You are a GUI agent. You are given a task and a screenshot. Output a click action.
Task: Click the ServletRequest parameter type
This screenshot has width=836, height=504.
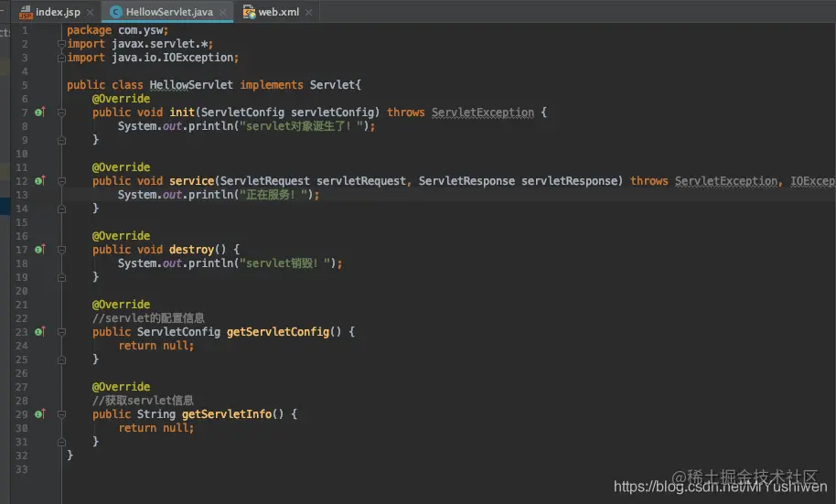coord(264,181)
